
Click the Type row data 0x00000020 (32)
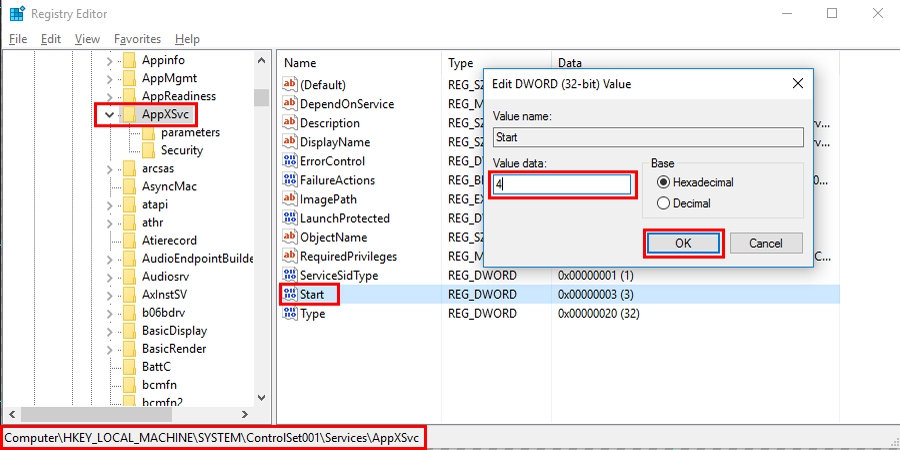(x=599, y=313)
